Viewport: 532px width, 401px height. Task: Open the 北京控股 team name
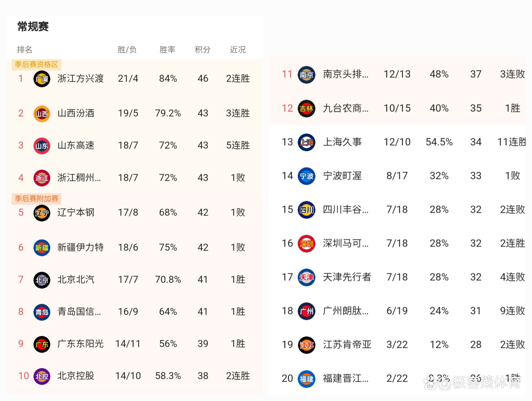(x=76, y=376)
